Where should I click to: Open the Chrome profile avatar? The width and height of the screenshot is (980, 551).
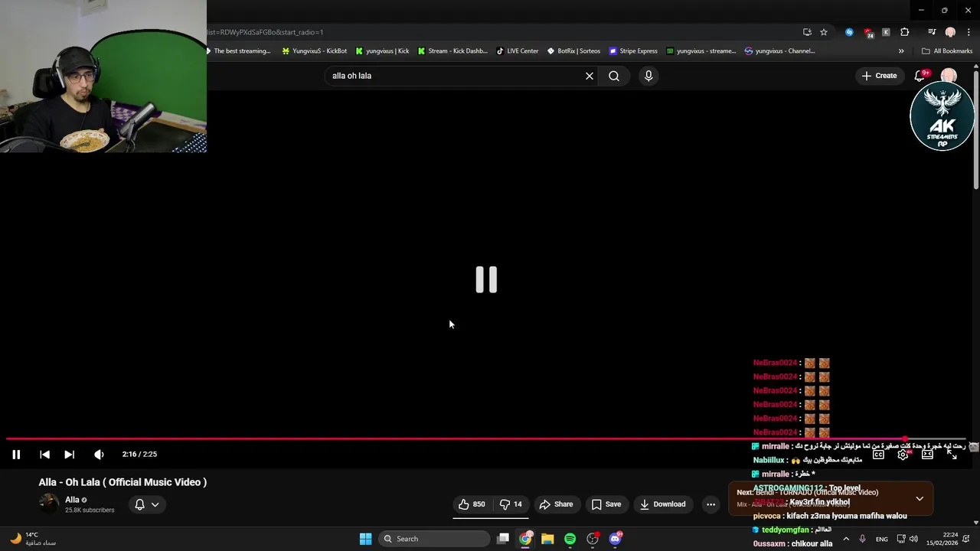pos(950,32)
